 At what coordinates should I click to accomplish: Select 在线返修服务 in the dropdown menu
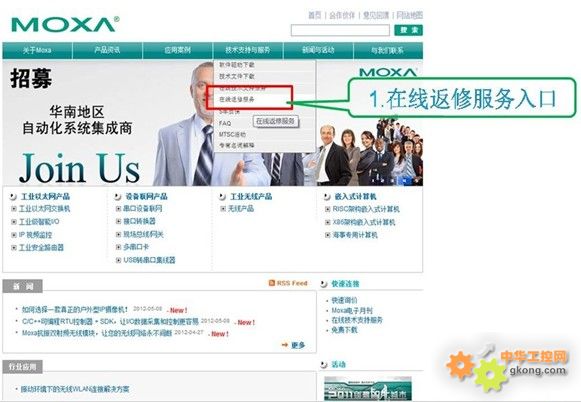point(237,99)
